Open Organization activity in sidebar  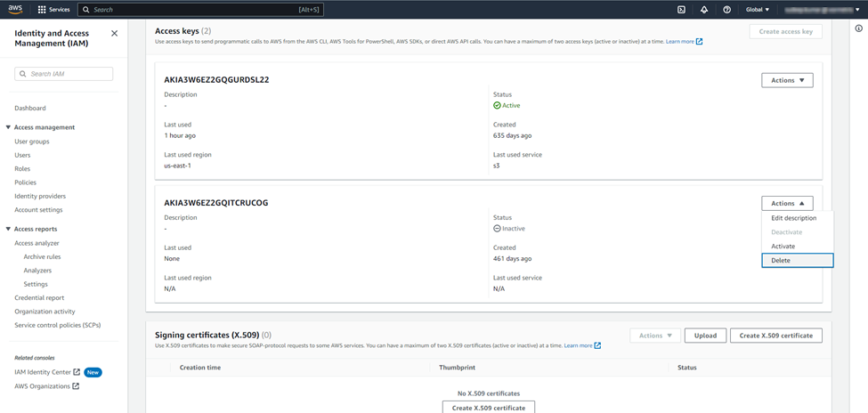45,312
